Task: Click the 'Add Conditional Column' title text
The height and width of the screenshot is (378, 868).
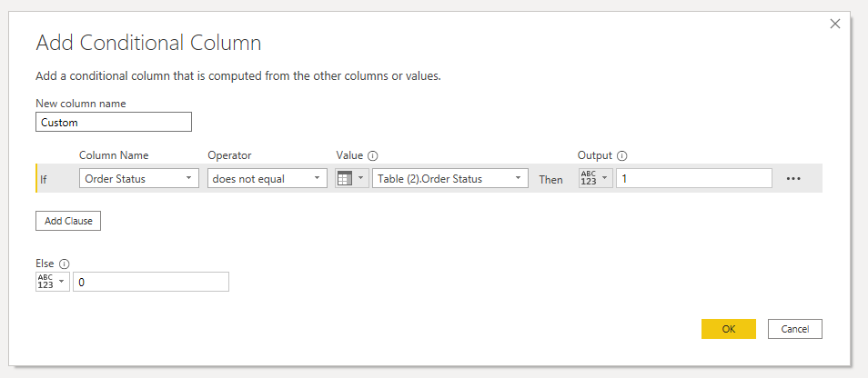Action: pyautogui.click(x=148, y=43)
